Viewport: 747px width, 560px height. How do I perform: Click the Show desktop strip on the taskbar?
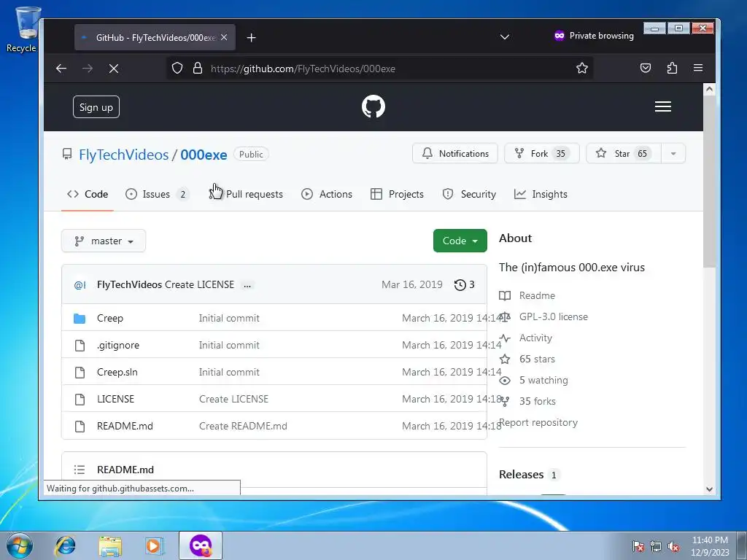pyautogui.click(x=741, y=545)
